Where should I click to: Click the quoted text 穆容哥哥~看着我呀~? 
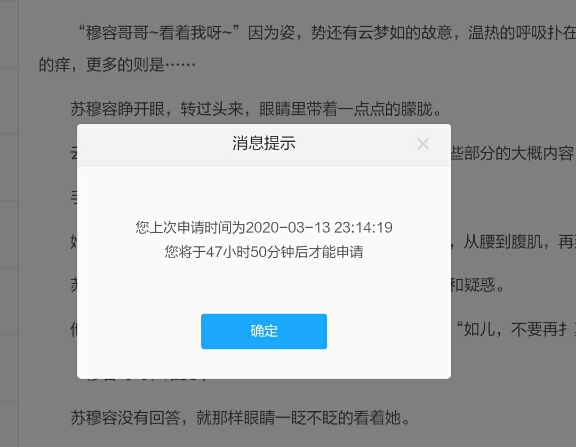tap(159, 33)
